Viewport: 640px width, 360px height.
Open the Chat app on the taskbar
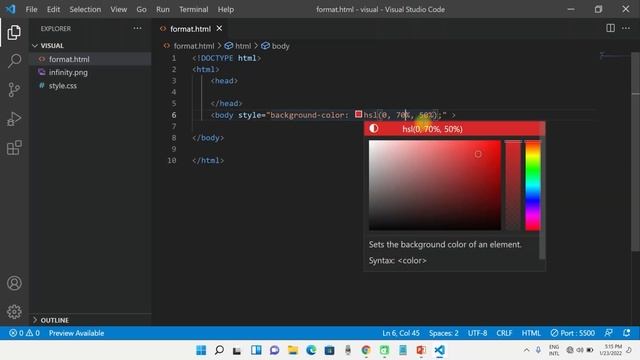(x=274, y=350)
